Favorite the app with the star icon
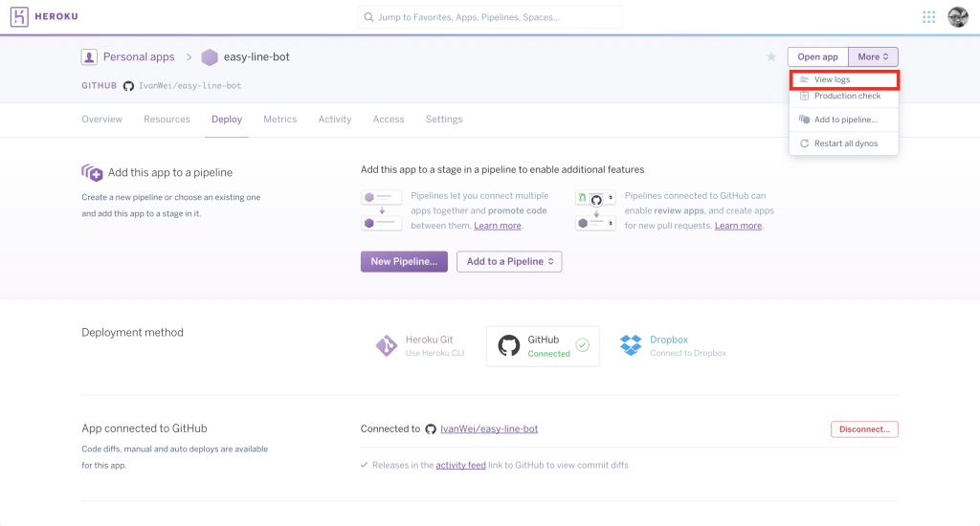Image resolution: width=980 pixels, height=526 pixels. click(x=771, y=56)
